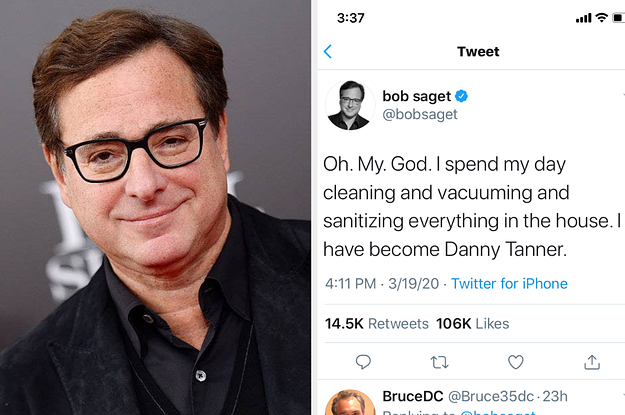Image resolution: width=625 pixels, height=415 pixels.
Task: View the 106K Likes list
Action: point(472,323)
